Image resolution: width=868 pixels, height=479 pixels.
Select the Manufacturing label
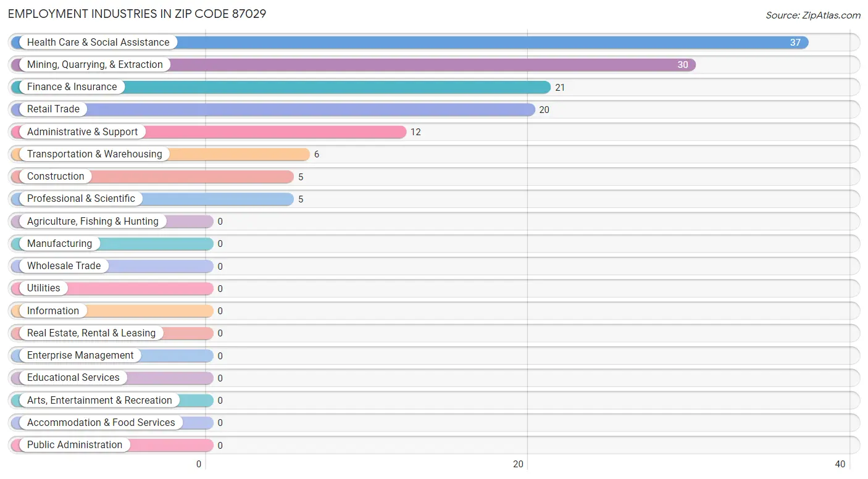tap(59, 244)
